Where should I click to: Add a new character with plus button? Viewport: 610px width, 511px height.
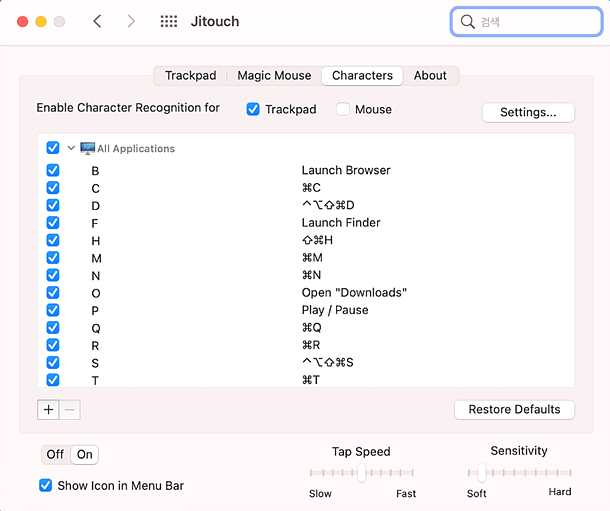coord(48,410)
